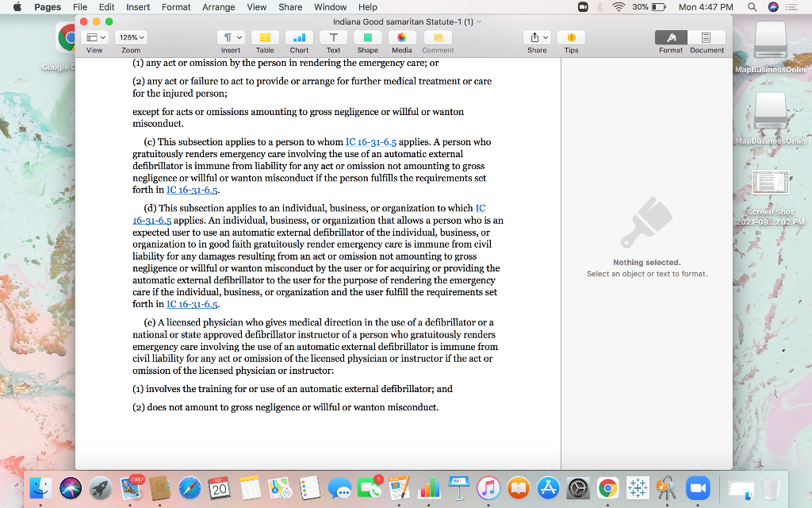Expand the document title dropdown chevron
The image size is (812, 508).
click(x=479, y=21)
